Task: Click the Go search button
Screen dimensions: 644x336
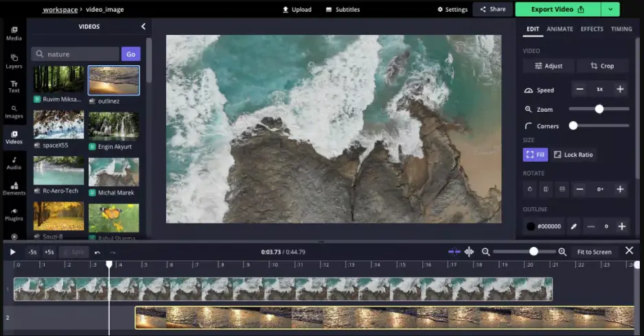Action: 130,54
